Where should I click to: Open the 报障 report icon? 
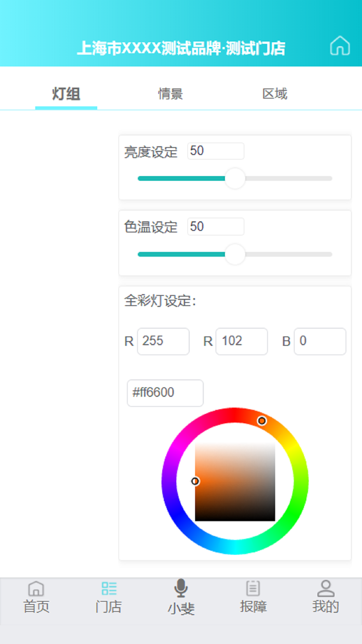(x=253, y=589)
